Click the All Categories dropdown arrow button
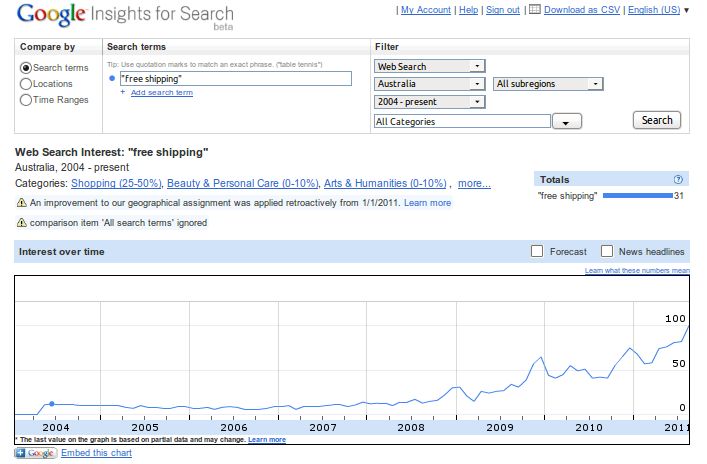The image size is (707, 464). [x=567, y=121]
